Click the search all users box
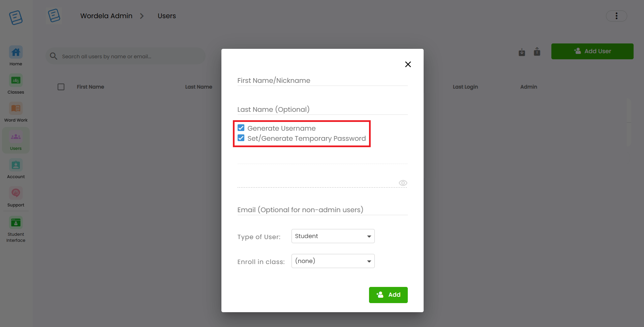 click(x=125, y=56)
